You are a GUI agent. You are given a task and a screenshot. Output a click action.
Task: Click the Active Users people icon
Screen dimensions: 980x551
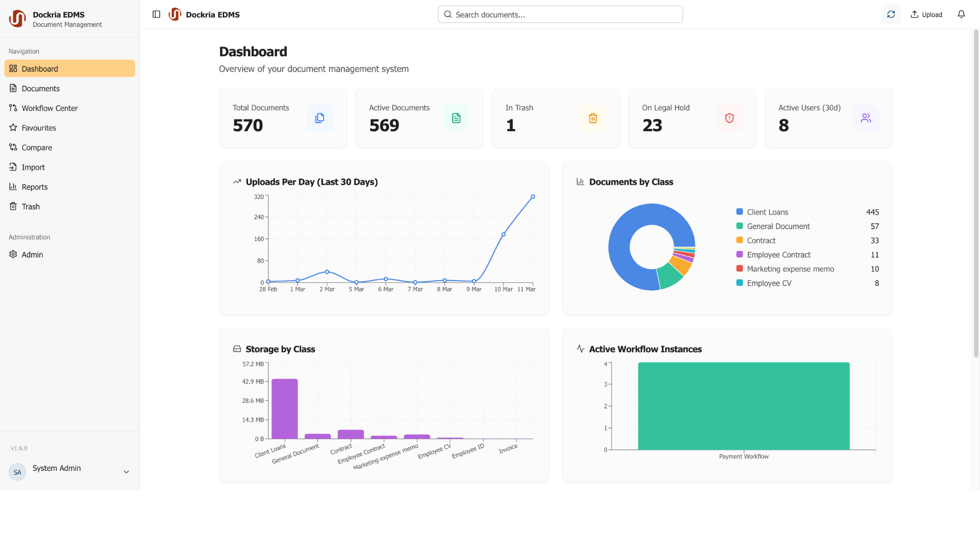866,118
